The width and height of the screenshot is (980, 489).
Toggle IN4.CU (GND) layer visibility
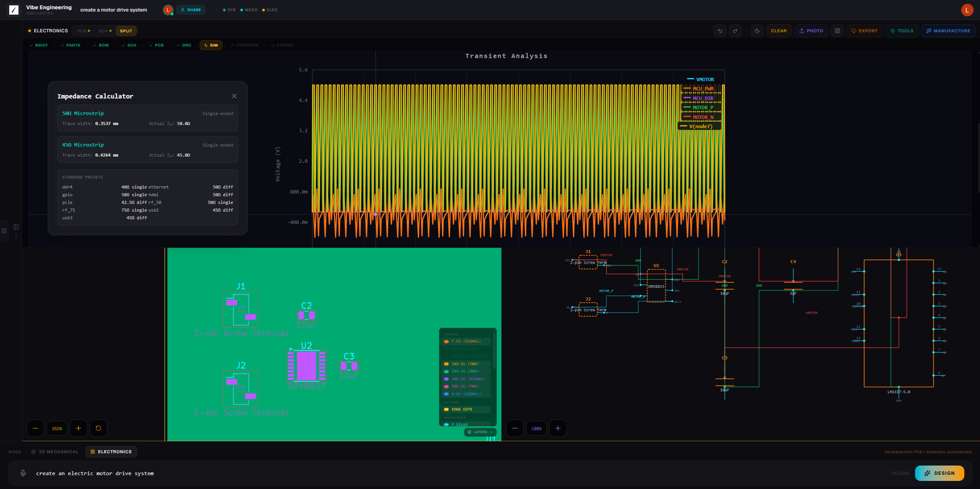click(x=466, y=371)
